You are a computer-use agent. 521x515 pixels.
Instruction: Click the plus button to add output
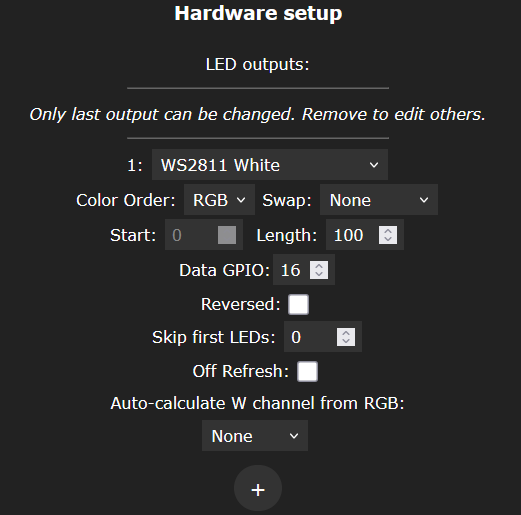(258, 489)
